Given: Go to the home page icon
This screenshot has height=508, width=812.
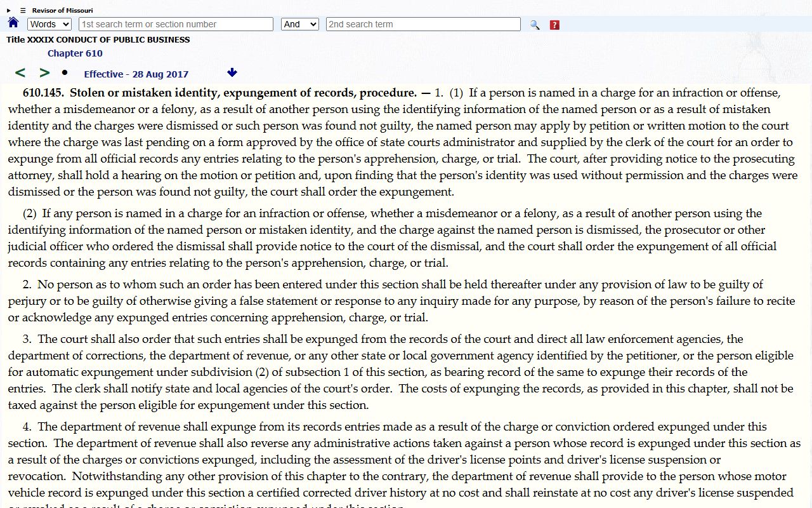Looking at the screenshot, I should coord(13,23).
